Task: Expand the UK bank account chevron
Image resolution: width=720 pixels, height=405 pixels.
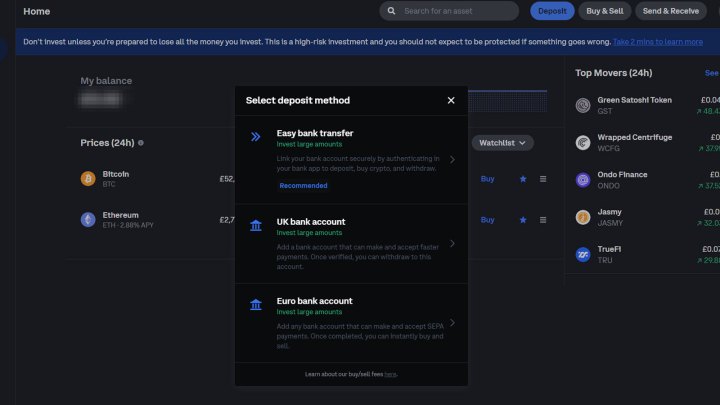Action: click(452, 243)
